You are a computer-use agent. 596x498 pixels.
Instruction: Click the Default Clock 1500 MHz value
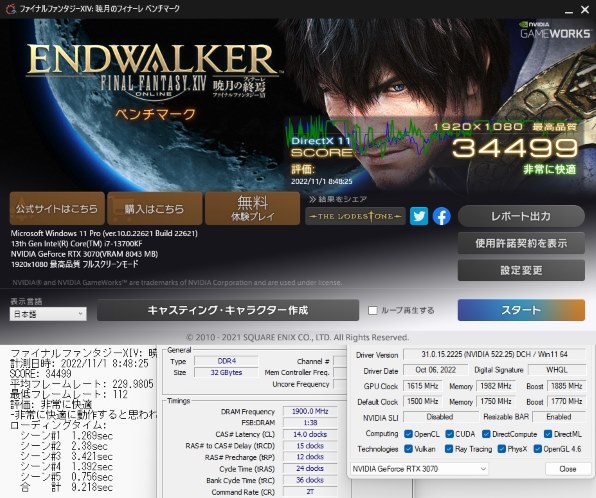coord(423,401)
